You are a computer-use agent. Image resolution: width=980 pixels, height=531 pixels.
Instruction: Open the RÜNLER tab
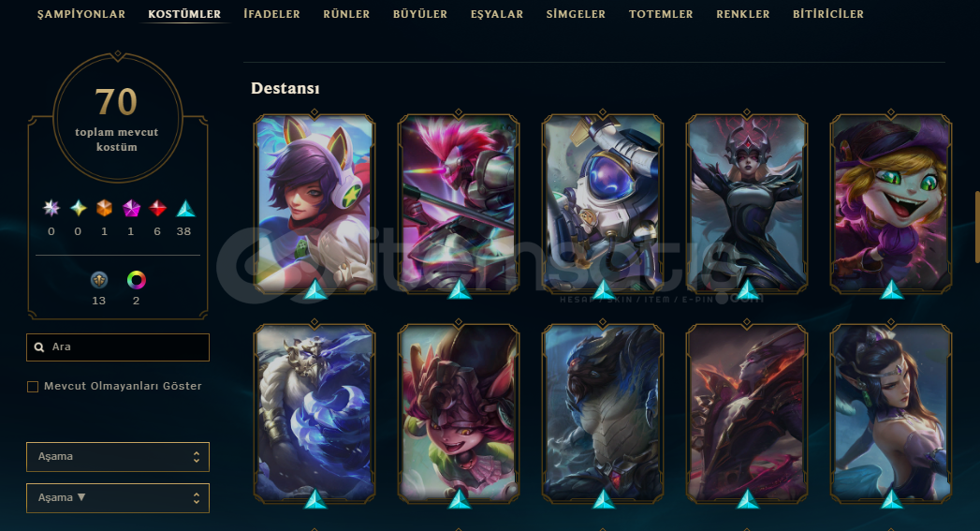(346, 14)
